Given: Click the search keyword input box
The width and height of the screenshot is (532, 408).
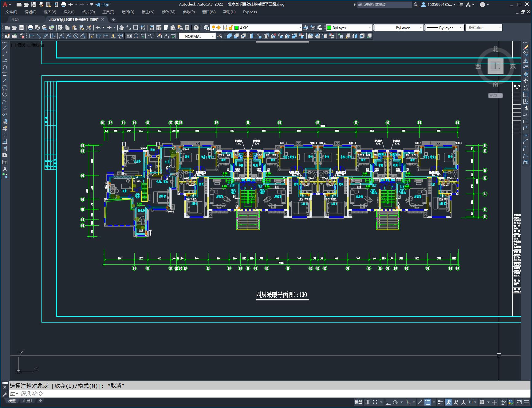Looking at the screenshot, I should click(x=384, y=5).
